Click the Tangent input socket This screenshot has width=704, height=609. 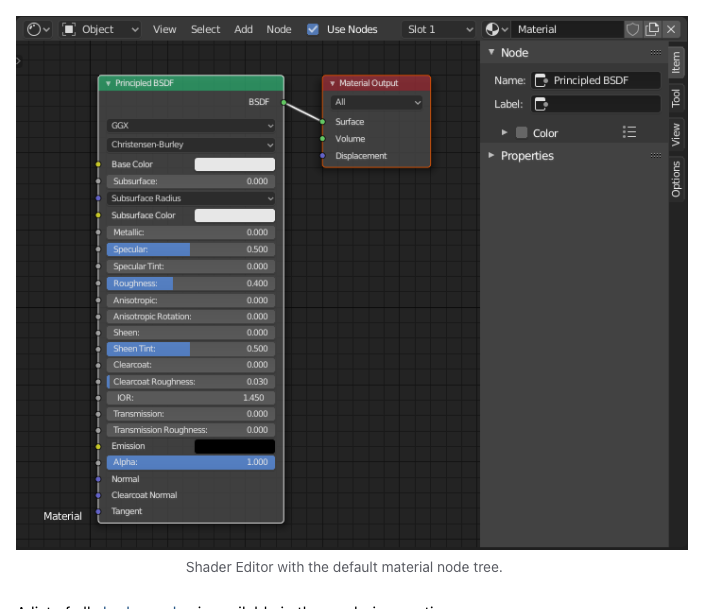(98, 512)
